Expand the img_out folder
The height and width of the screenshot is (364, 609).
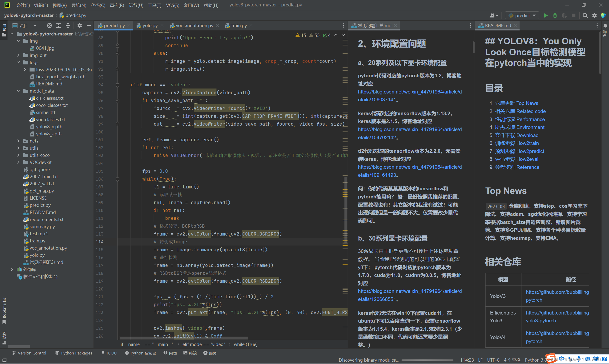pos(18,55)
